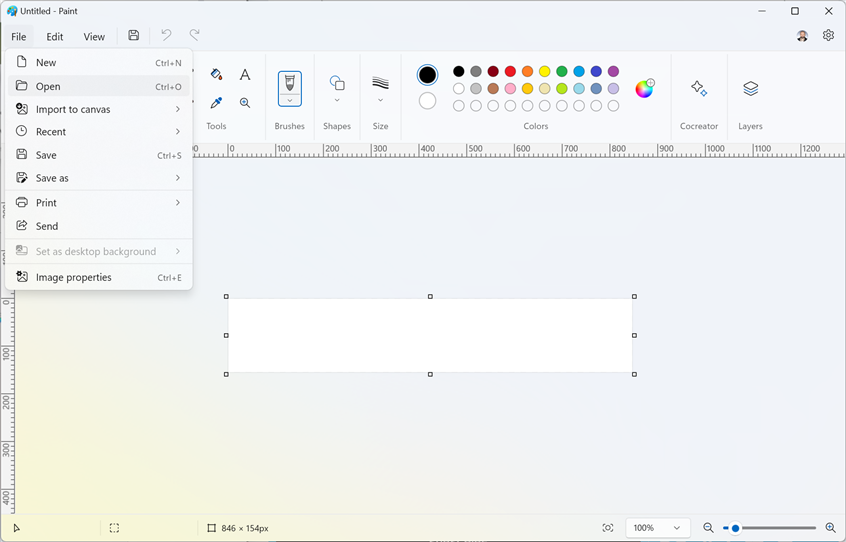
Task: Select the primary black color circle
Action: [x=427, y=75]
